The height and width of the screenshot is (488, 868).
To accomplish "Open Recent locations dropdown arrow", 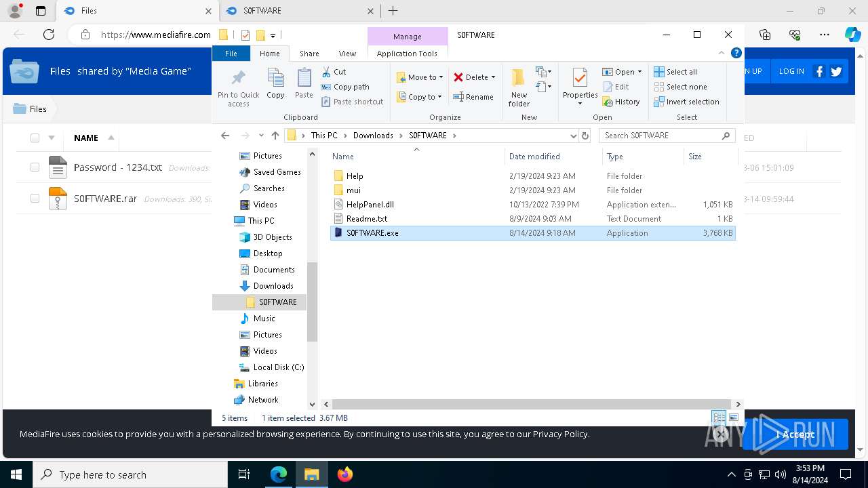I will 261,136.
